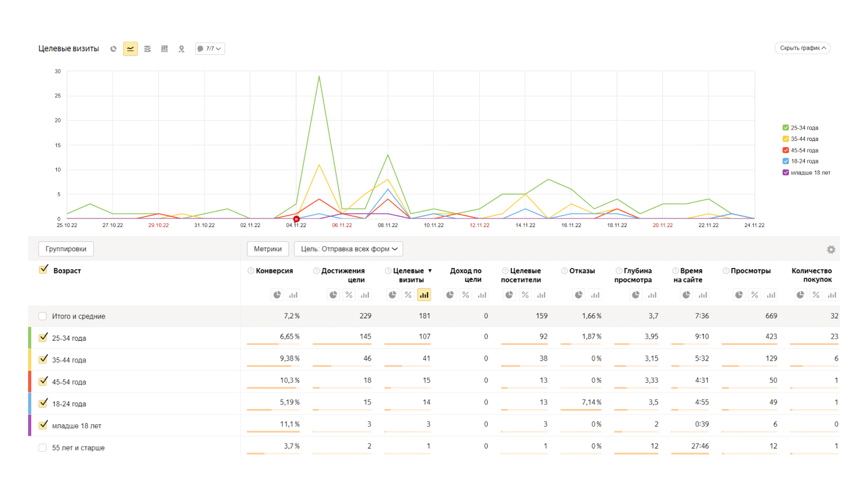Collapse chart with Скрыть график
Viewport: 868px width, 497px height.
[802, 48]
